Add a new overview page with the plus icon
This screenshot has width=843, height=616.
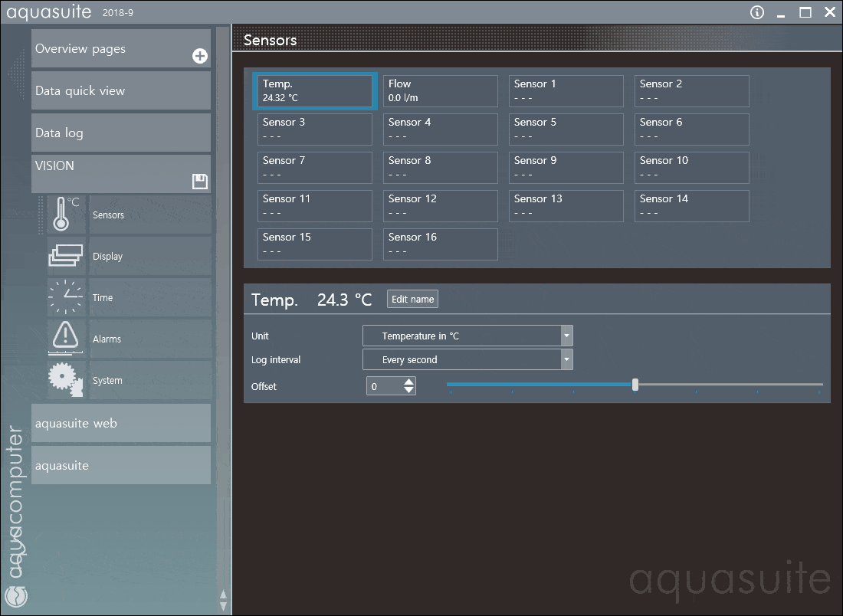click(199, 55)
